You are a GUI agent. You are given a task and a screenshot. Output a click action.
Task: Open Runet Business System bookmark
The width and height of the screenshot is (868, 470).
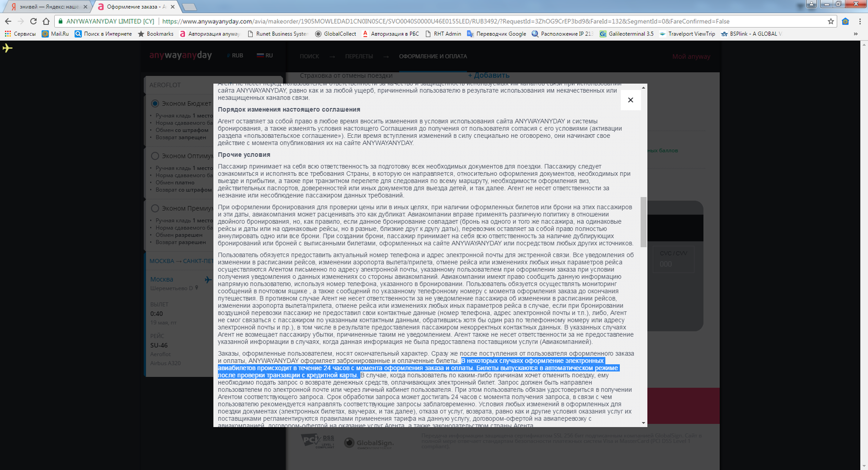pos(277,34)
